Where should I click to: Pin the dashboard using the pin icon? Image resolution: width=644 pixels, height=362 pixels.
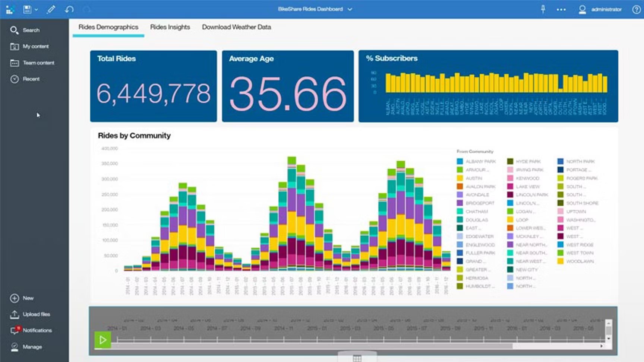click(543, 9)
